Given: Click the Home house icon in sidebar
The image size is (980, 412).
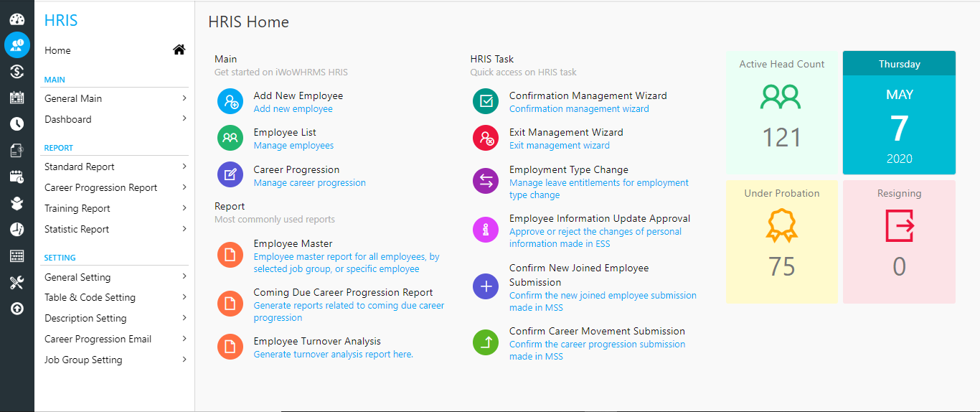Looking at the screenshot, I should tap(179, 50).
